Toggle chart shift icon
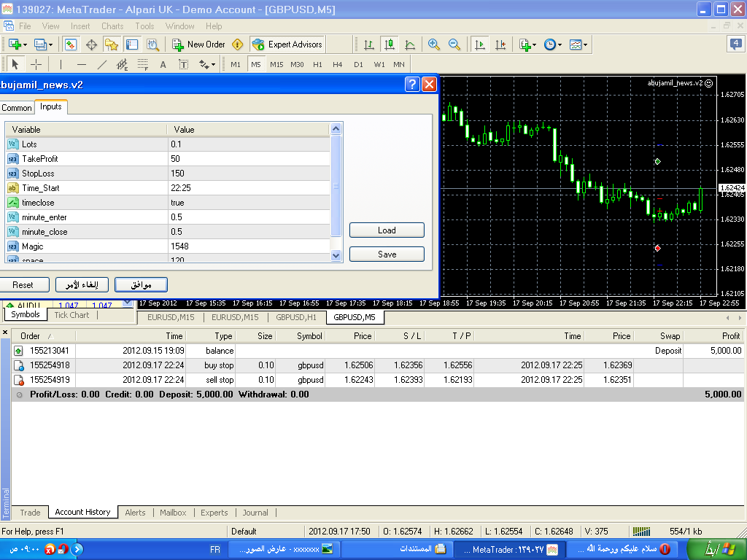Viewport: 747px width, 560px height. 500,44
